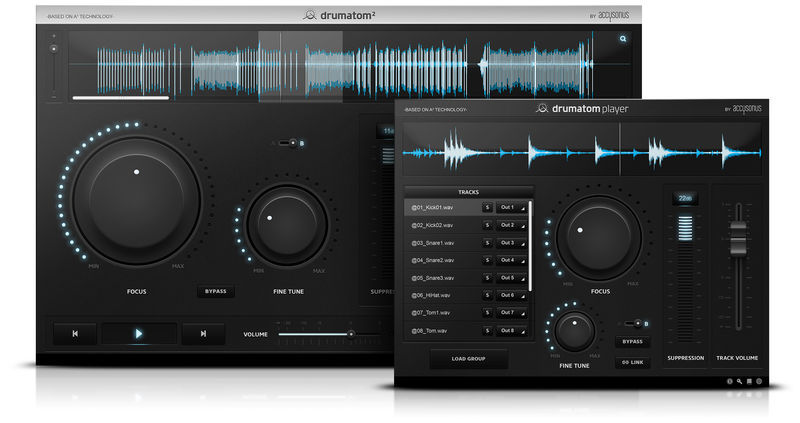
Task: Solo the 01_Kick01.wav track
Action: point(487,208)
